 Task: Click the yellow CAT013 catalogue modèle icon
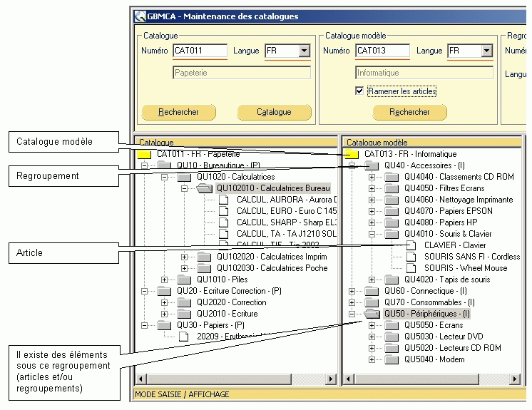click(352, 154)
